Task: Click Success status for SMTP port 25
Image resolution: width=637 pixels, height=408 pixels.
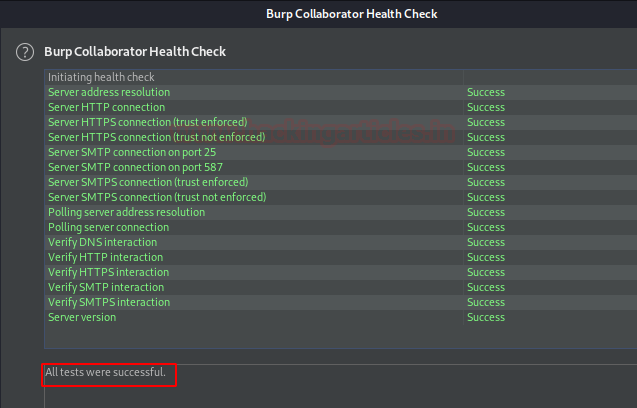Action: (x=486, y=152)
